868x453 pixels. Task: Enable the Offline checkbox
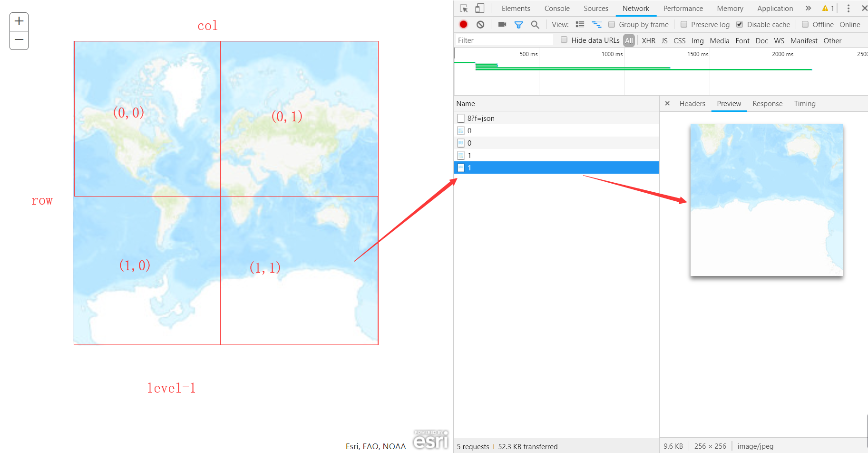coord(806,24)
